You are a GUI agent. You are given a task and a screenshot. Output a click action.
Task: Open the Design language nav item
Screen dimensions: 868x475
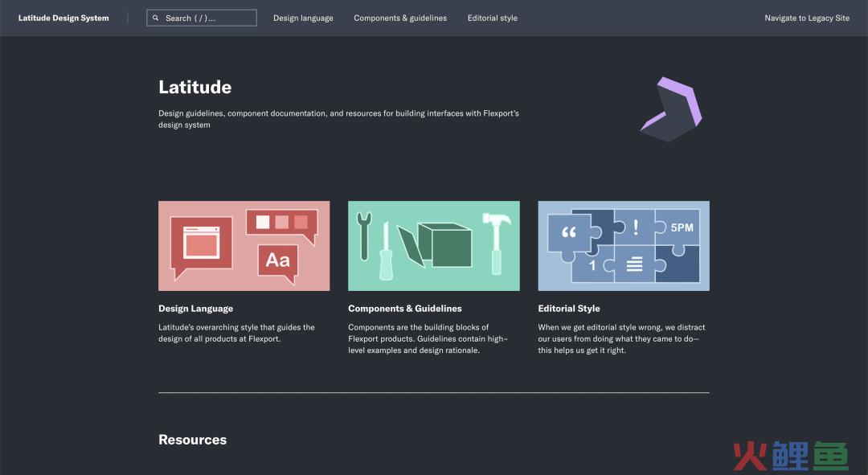click(303, 18)
